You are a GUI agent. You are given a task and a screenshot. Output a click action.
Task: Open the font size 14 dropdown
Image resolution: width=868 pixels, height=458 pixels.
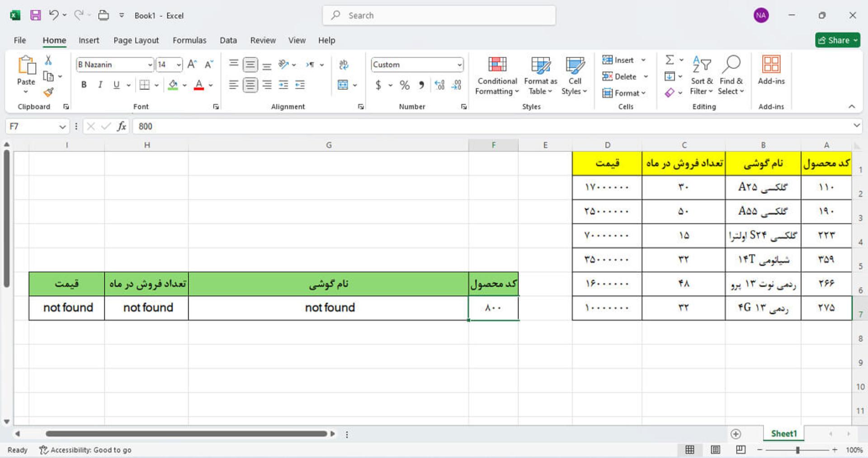click(x=179, y=65)
